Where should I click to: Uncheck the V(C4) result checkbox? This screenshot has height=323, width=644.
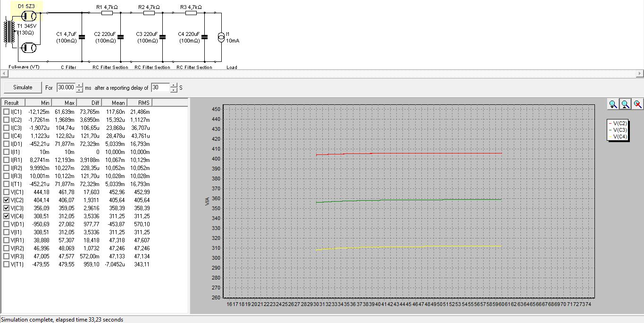click(6, 216)
